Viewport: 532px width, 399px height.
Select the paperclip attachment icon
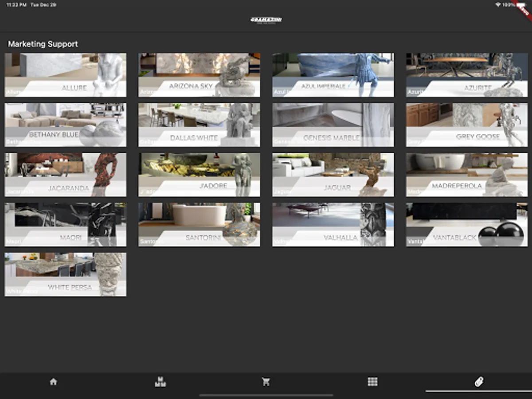coord(479,382)
